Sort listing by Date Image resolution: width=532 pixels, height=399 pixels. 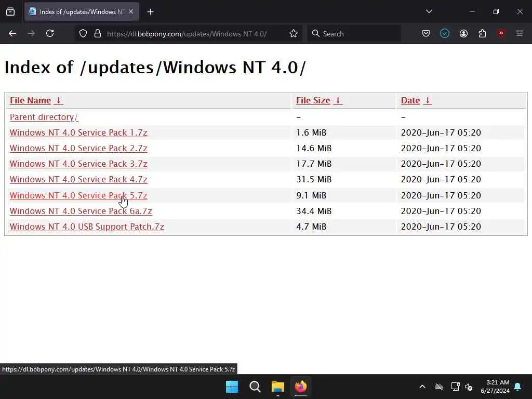click(x=410, y=100)
